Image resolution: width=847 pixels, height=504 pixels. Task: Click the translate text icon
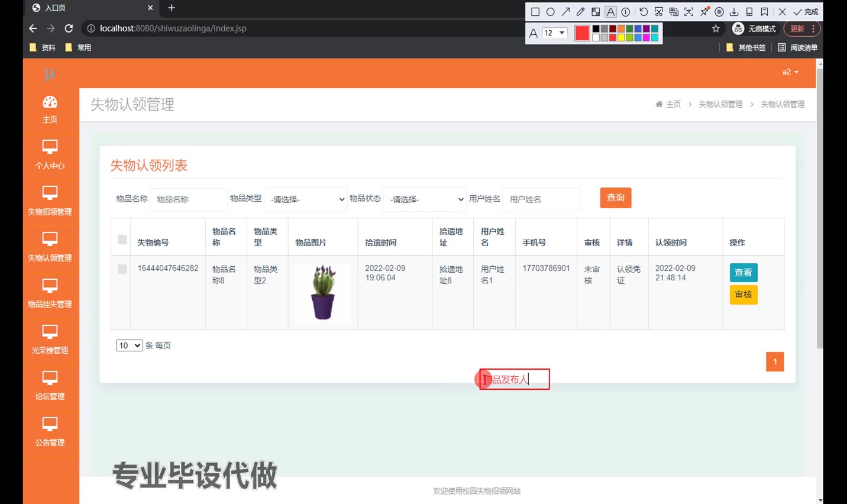674,12
